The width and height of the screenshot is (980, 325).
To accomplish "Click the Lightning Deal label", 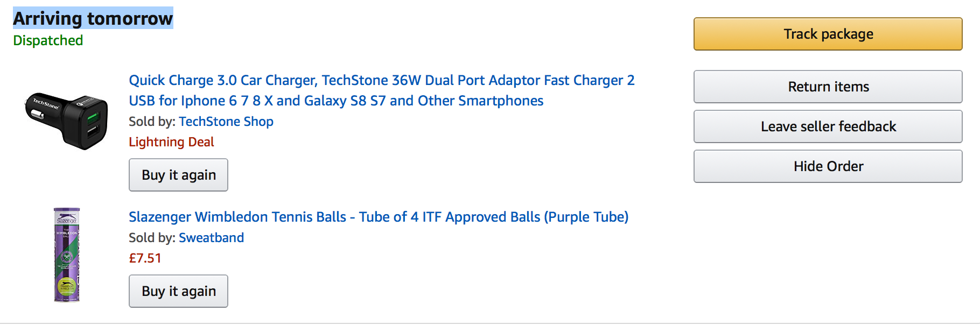I will pyautogui.click(x=171, y=142).
